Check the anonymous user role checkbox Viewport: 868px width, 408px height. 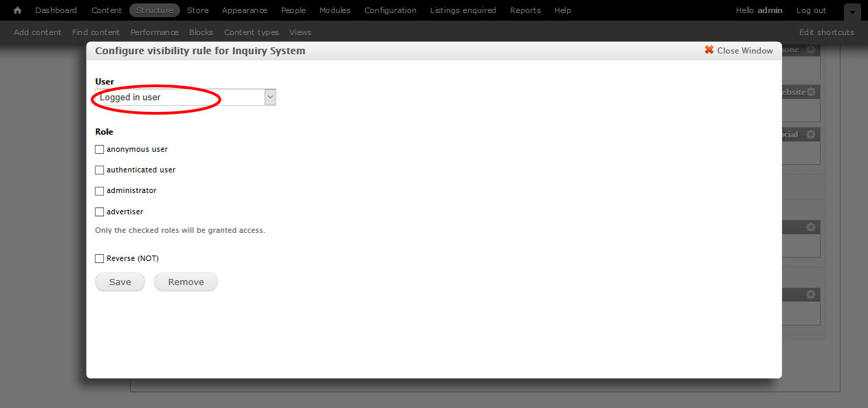pyautogui.click(x=100, y=150)
